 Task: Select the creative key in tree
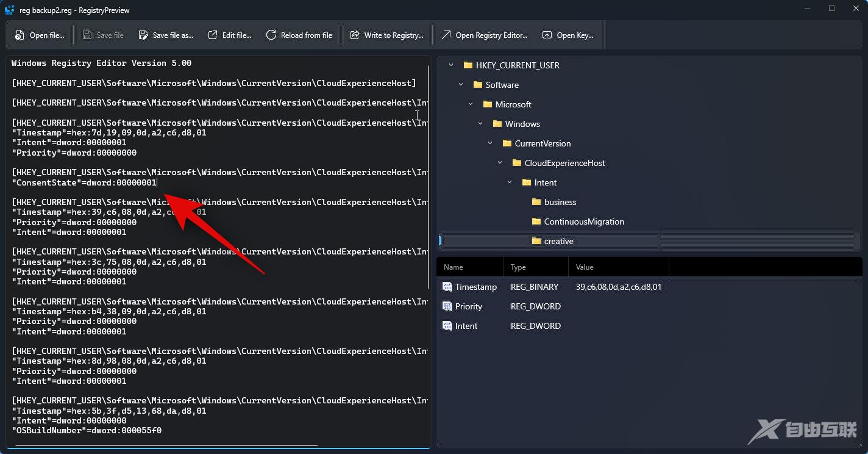pyautogui.click(x=558, y=241)
